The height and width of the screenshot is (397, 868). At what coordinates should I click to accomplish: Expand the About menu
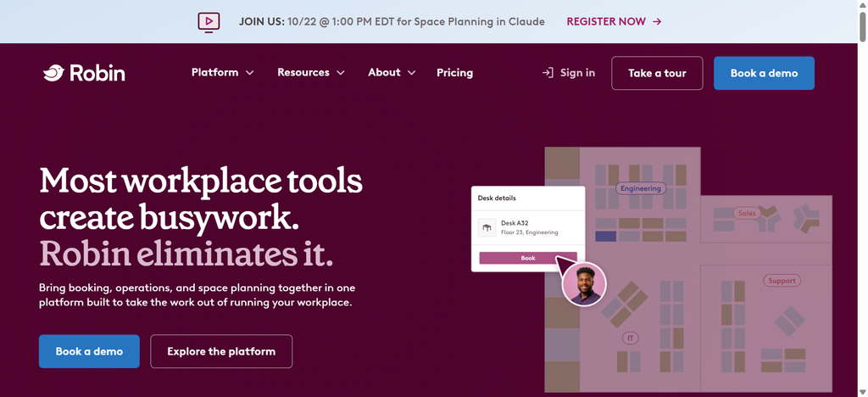[392, 73]
